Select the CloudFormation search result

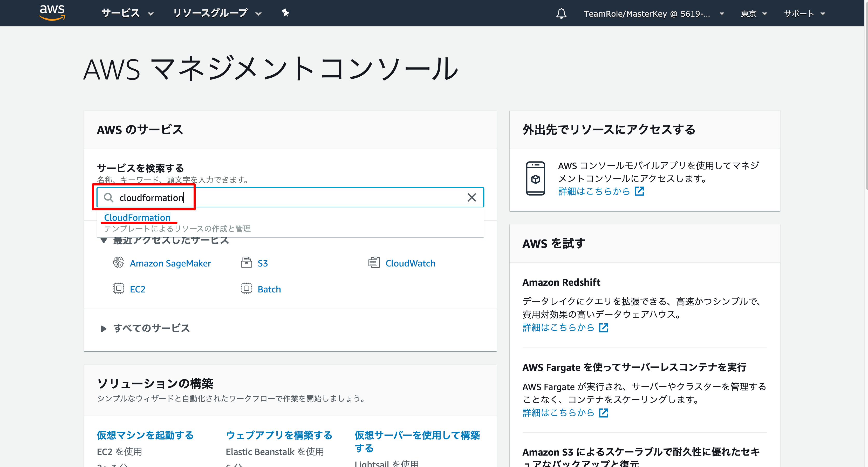[137, 217]
